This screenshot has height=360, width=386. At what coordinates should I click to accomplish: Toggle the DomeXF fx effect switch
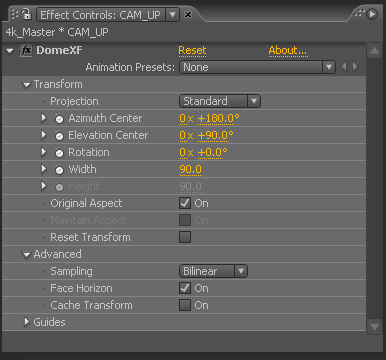(26, 51)
